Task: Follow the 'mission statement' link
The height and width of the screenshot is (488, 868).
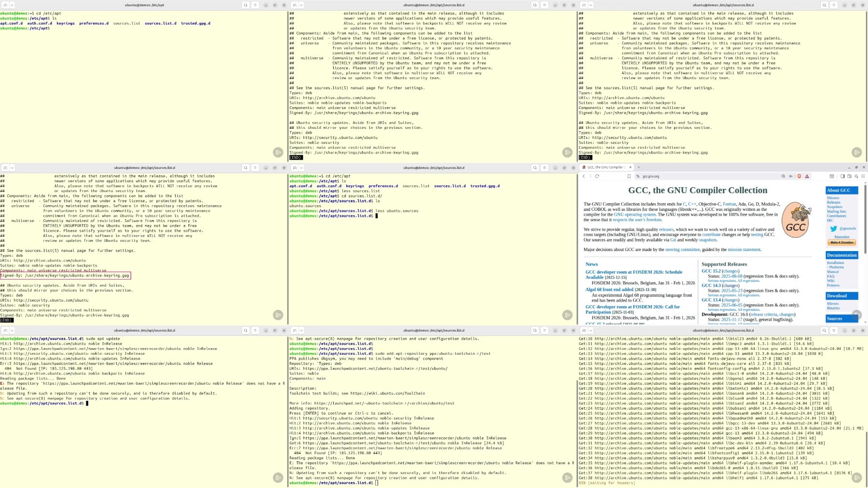Action: tap(744, 250)
